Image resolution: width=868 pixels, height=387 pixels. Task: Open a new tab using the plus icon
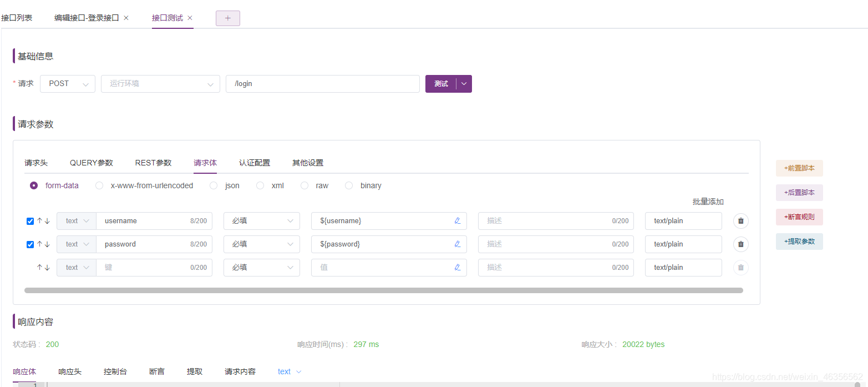pos(227,18)
